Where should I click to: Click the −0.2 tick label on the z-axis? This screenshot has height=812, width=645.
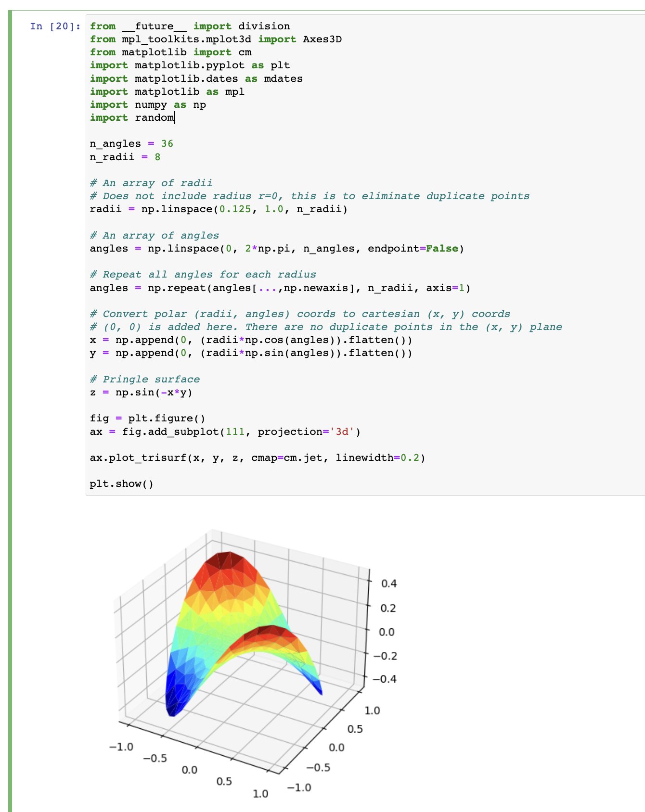[x=386, y=656]
